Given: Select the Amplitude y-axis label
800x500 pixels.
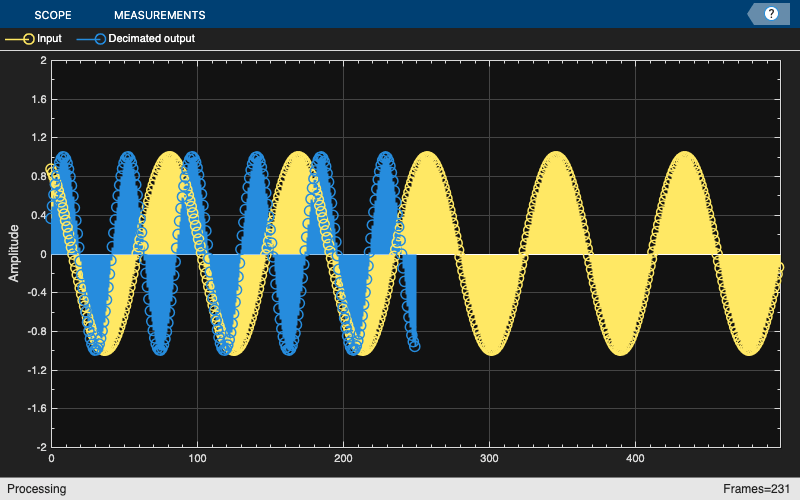Looking at the screenshot, I should point(13,253).
